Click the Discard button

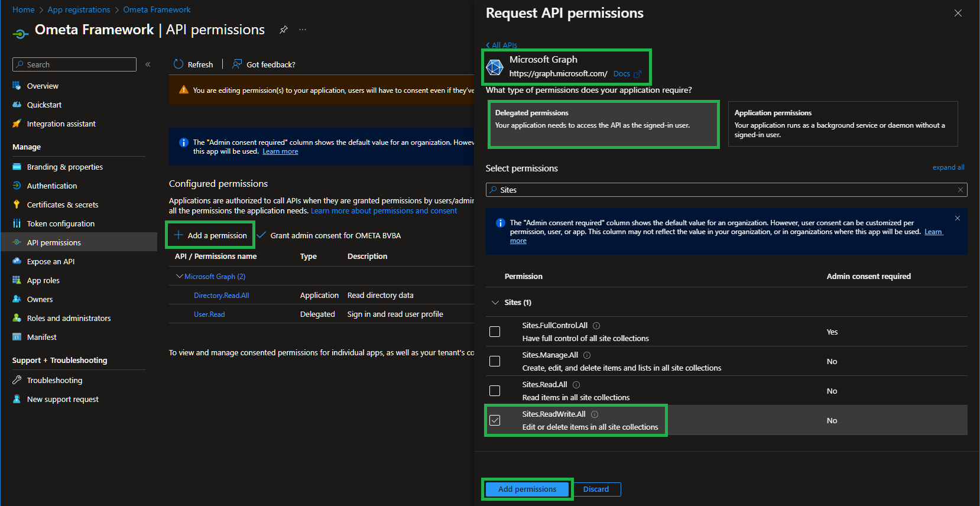coord(596,489)
